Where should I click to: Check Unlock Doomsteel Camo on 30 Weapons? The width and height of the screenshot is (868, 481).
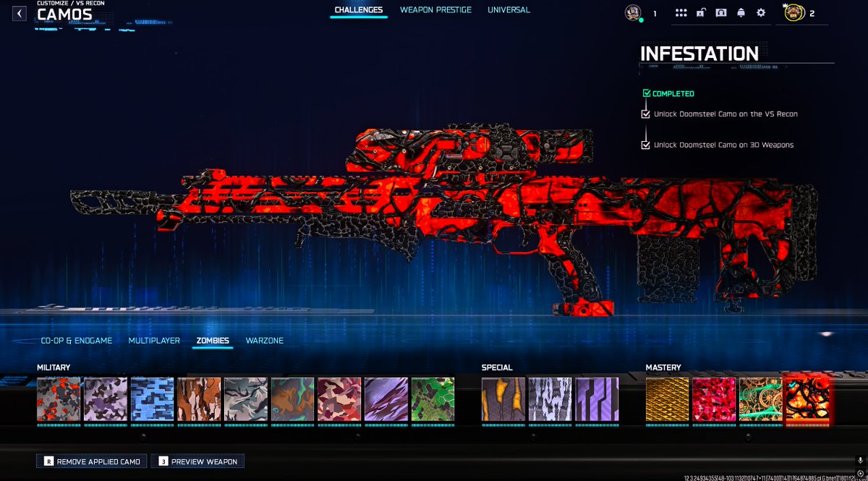pyautogui.click(x=646, y=145)
